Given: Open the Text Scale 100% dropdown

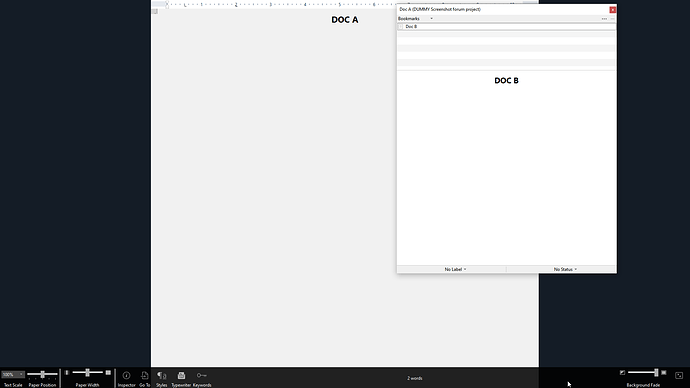Looking at the screenshot, I should (x=12, y=374).
